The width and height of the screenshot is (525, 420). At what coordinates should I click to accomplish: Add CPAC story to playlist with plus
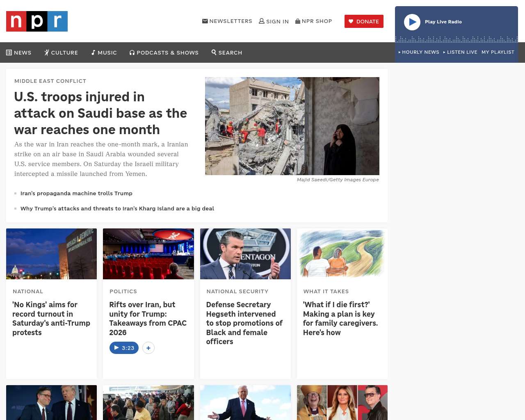[148, 348]
